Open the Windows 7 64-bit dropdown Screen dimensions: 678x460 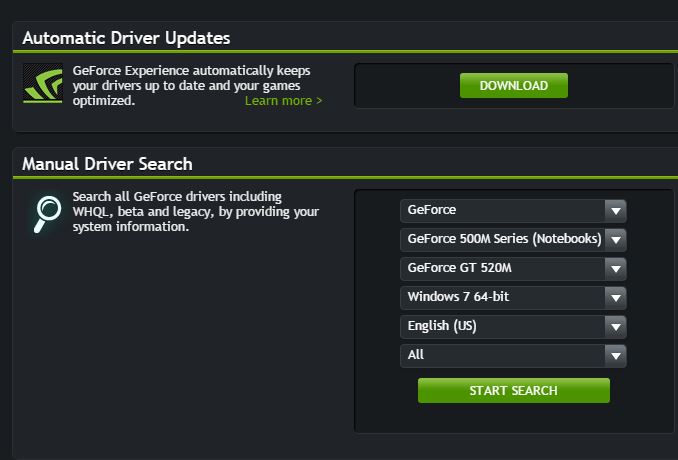coord(503,297)
